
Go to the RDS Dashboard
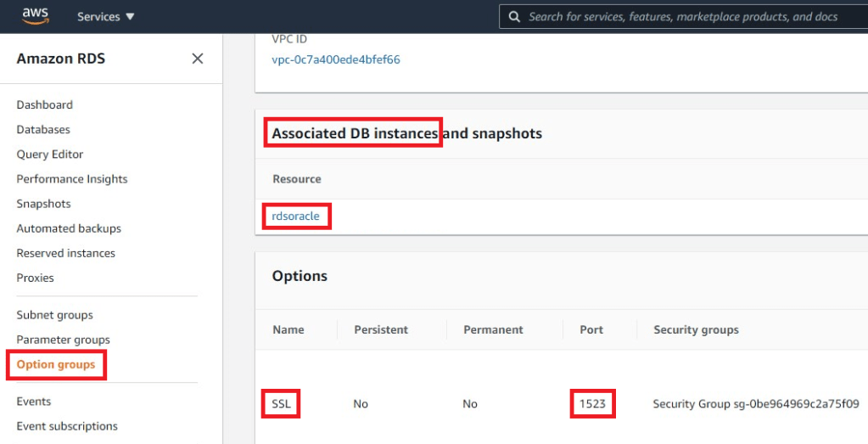[44, 105]
